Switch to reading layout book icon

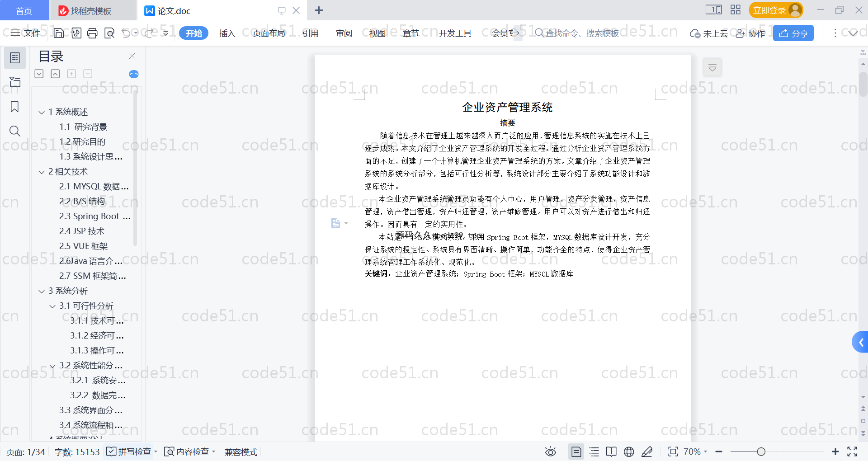[x=611, y=452]
